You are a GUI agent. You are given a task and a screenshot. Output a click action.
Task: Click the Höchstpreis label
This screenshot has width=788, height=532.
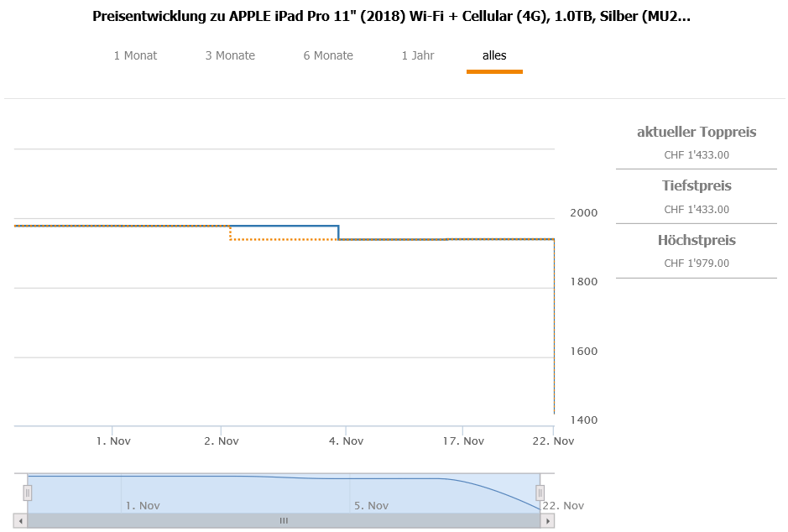pos(697,240)
